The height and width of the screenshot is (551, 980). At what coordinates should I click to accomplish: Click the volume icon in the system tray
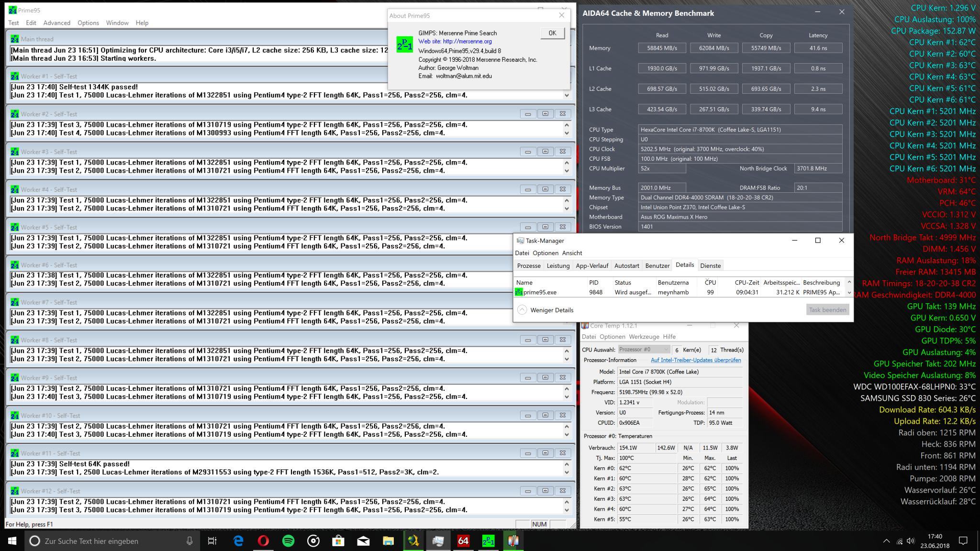tap(911, 541)
